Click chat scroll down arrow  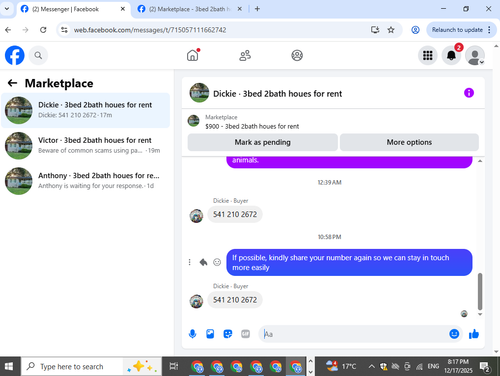tap(480, 314)
